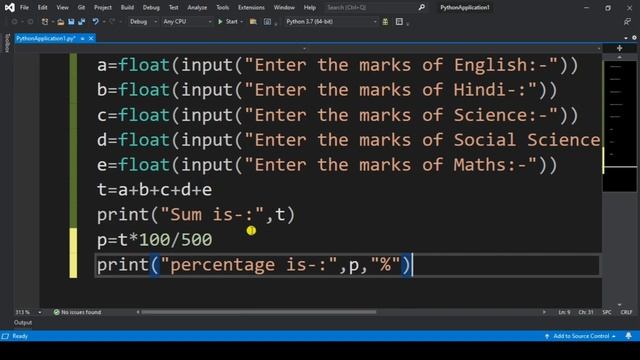640x360 pixels.
Task: Open the Help menu
Action: tap(310, 7)
